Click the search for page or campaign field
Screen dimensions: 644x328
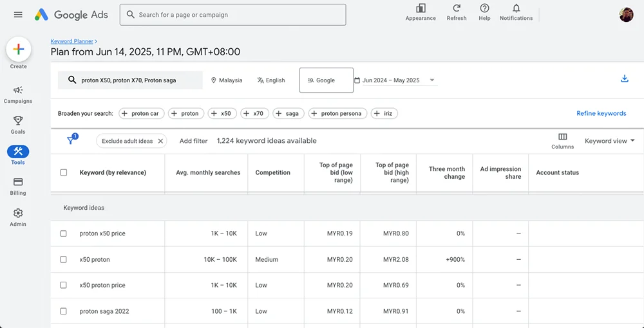233,15
